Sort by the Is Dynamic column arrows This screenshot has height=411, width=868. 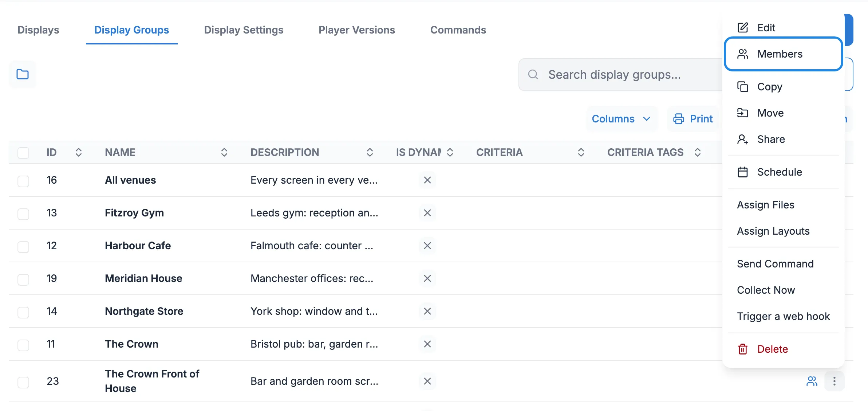point(450,152)
